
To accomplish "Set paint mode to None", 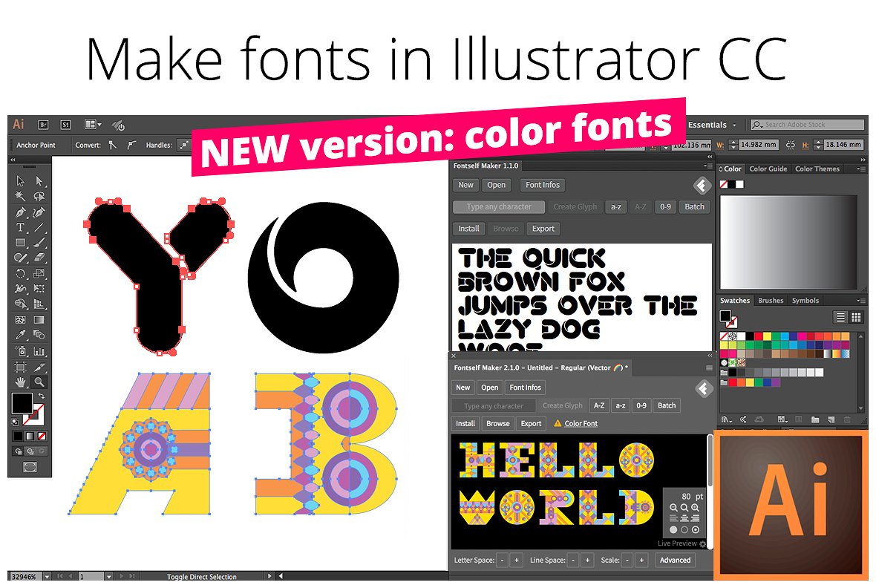I will [x=42, y=435].
